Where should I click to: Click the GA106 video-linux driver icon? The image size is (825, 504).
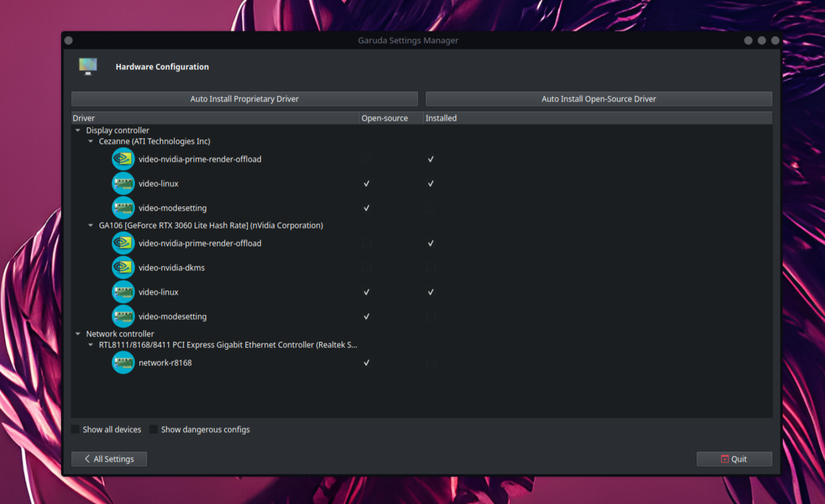click(x=123, y=292)
